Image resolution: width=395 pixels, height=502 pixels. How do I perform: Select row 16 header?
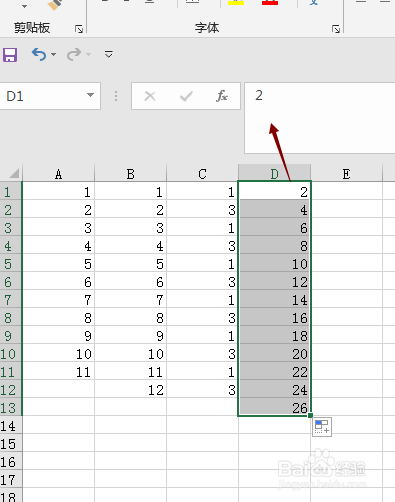click(x=11, y=462)
